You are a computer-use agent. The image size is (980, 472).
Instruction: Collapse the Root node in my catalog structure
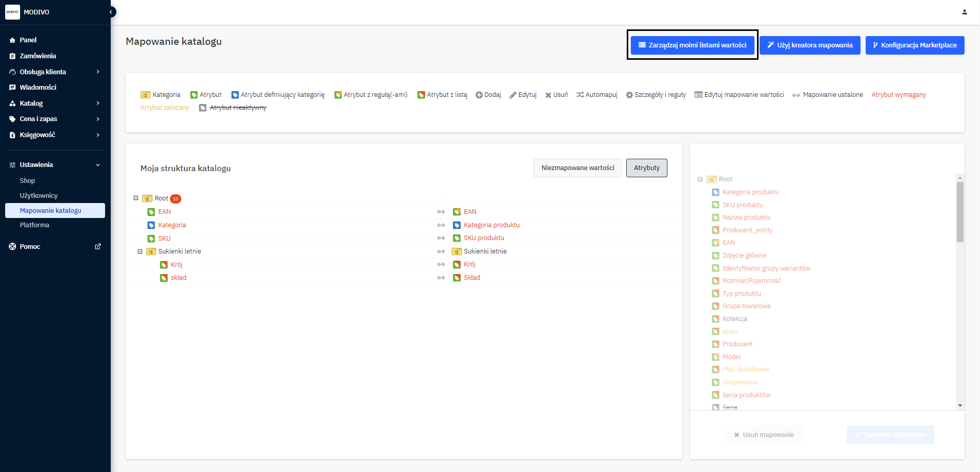tap(136, 198)
